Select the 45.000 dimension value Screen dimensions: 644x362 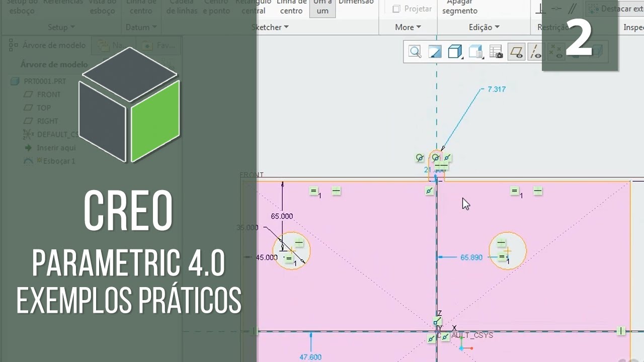tap(267, 257)
